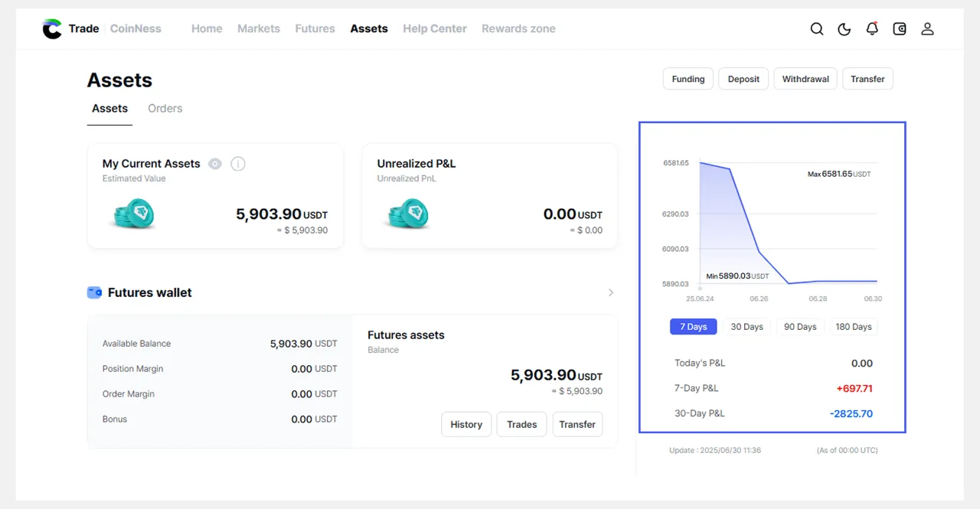The image size is (980, 509).
Task: Hide asset balance with eye icon
Action: coord(215,164)
